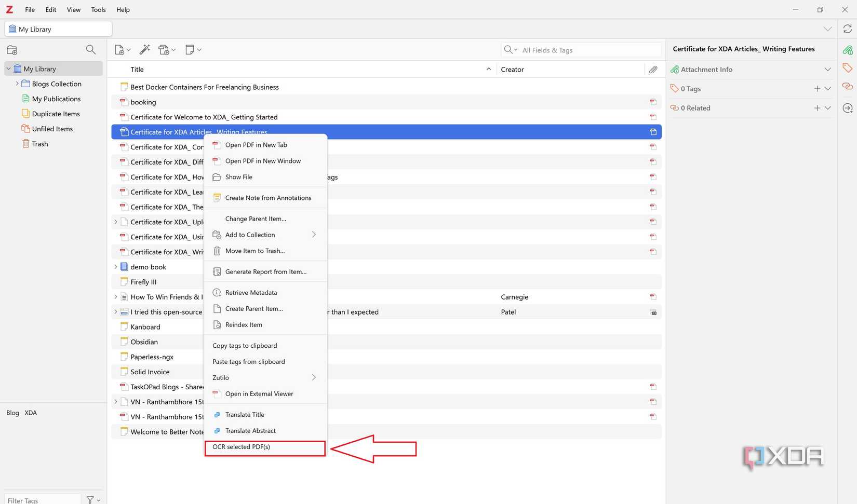This screenshot has height=504, width=857.
Task: Choose Create Note from Annotations
Action: tap(265, 198)
